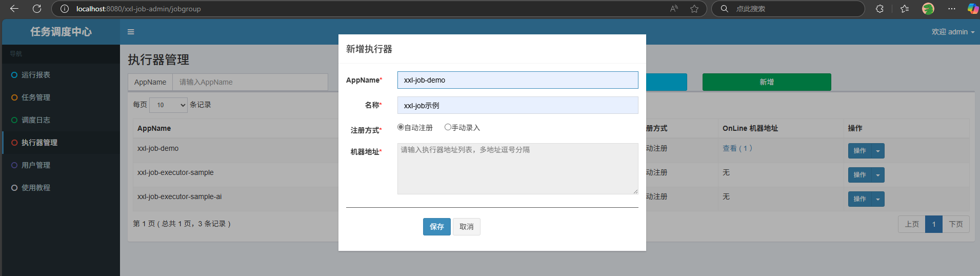Go to 上页 previous page
This screenshot has width=980, height=276.
point(912,224)
